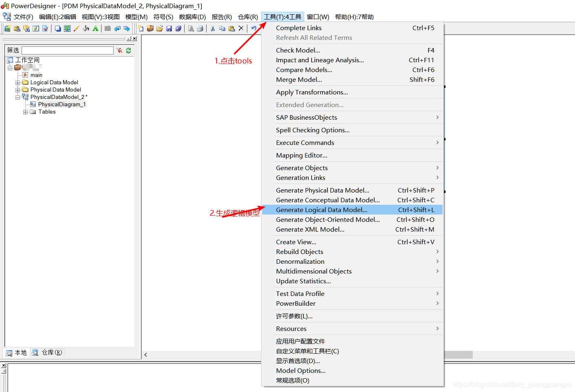Image resolution: width=575 pixels, height=392 pixels.
Task: Open the Multidimensional Objects submenu
Action: [x=352, y=271]
